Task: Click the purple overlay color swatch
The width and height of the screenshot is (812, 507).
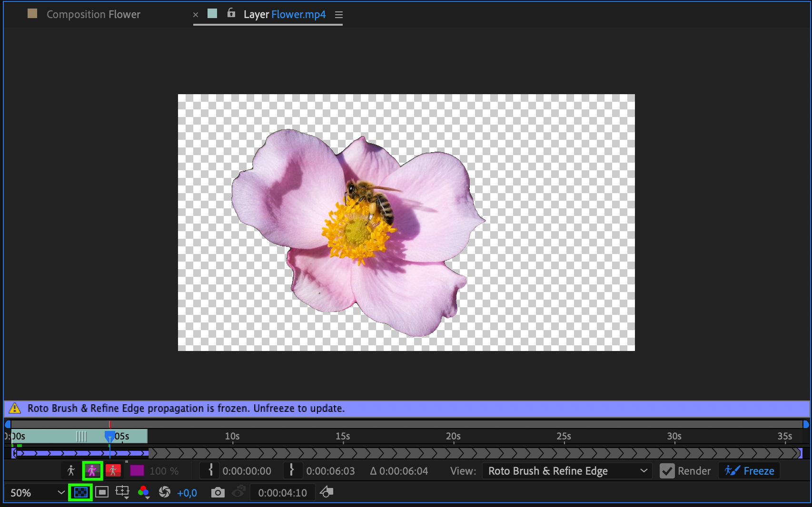Action: (137, 471)
